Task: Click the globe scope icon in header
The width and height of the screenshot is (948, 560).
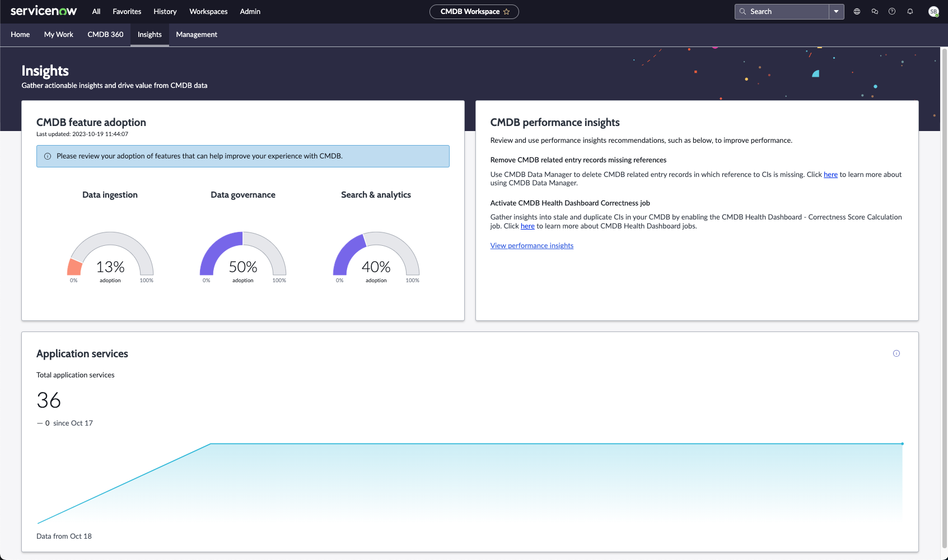Action: pos(857,11)
